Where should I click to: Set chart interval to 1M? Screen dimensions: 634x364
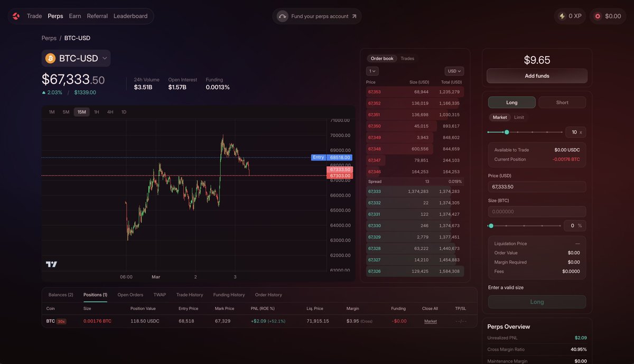(x=52, y=112)
